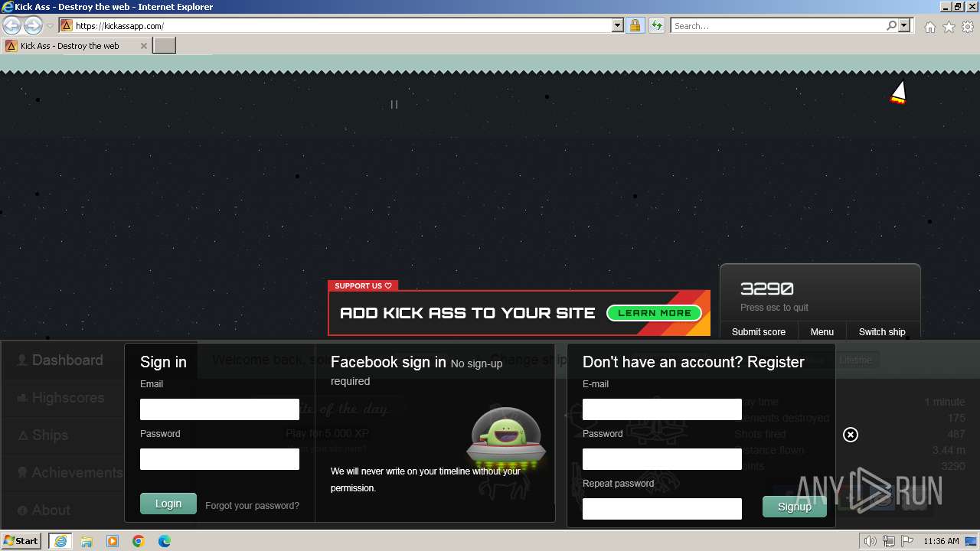Screen dimensions: 980x551
Task: Open the Highscores sidebar item
Action: (61, 398)
